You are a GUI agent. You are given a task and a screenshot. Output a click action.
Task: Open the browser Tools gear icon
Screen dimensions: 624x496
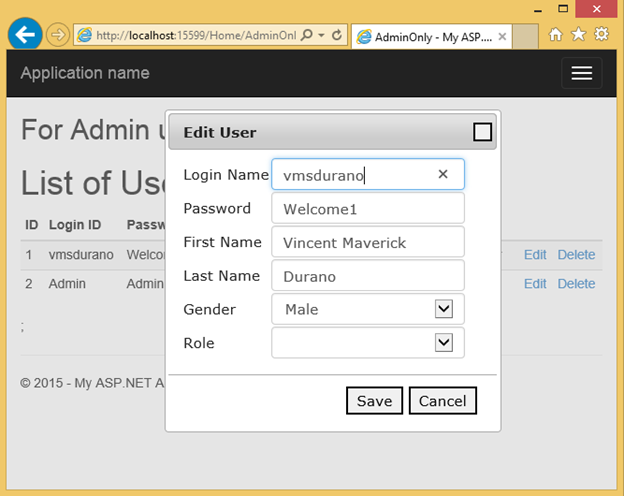click(601, 34)
